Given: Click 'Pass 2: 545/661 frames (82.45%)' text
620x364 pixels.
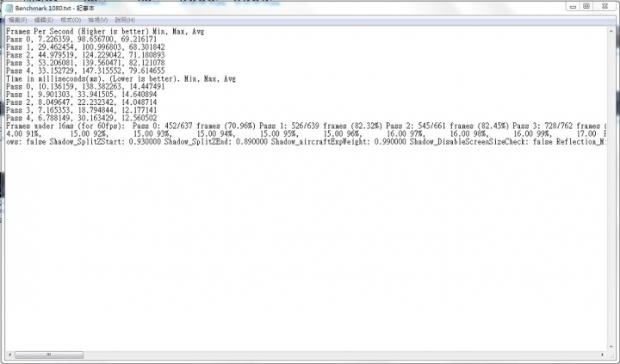Looking at the screenshot, I should [447, 126].
